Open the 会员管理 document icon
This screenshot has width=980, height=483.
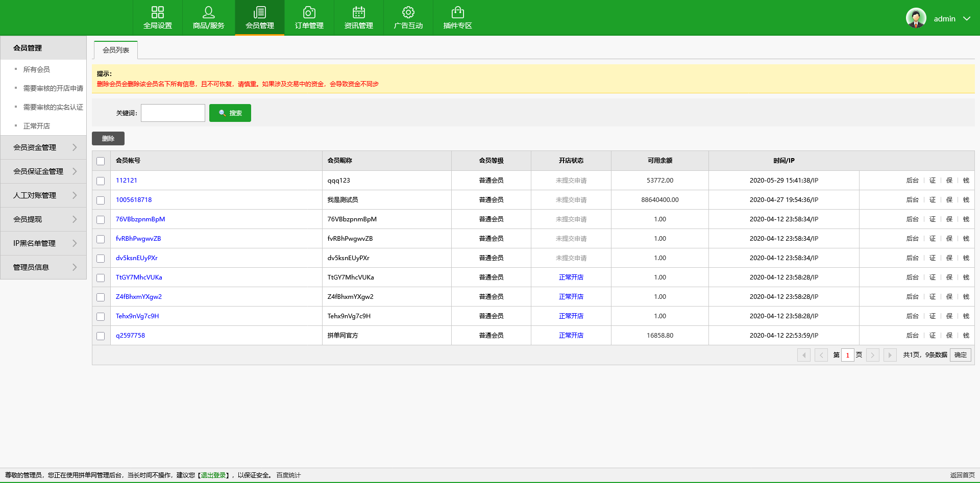260,12
